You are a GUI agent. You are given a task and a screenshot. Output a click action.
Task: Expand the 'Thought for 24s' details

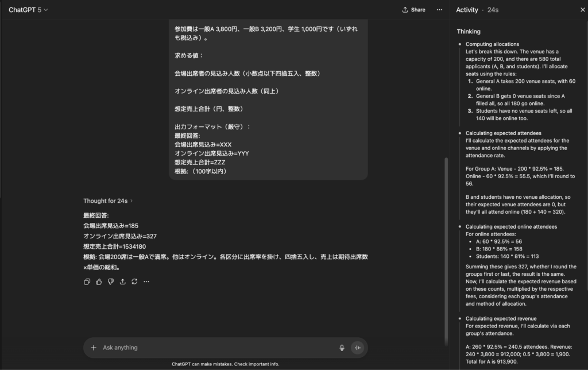[108, 201]
